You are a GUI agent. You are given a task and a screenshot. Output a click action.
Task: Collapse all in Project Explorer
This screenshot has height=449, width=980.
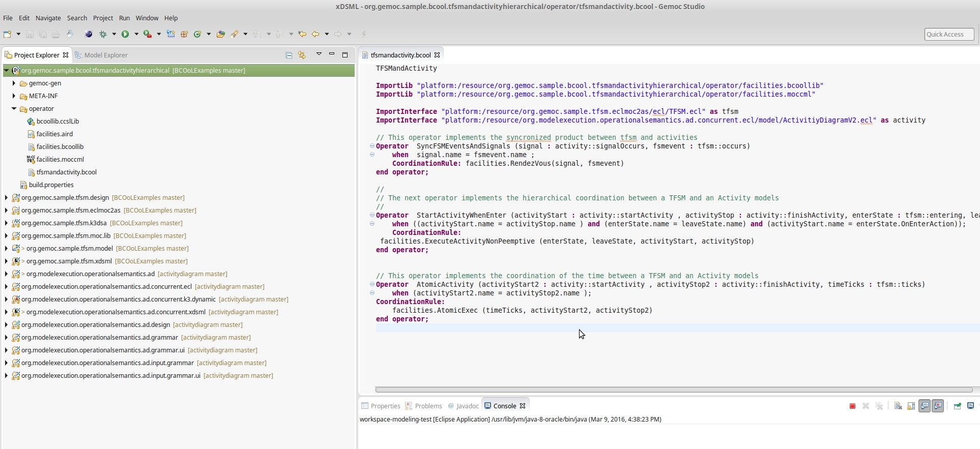click(289, 55)
